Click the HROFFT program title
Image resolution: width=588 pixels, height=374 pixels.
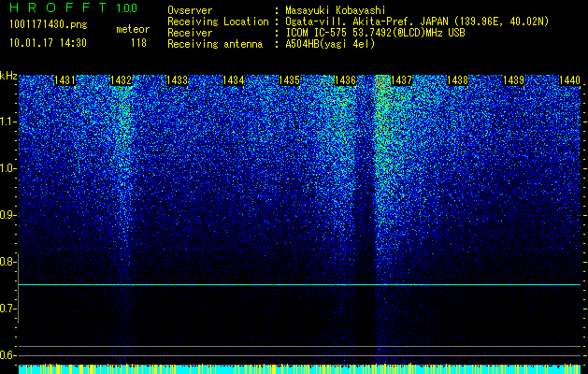(x=58, y=7)
